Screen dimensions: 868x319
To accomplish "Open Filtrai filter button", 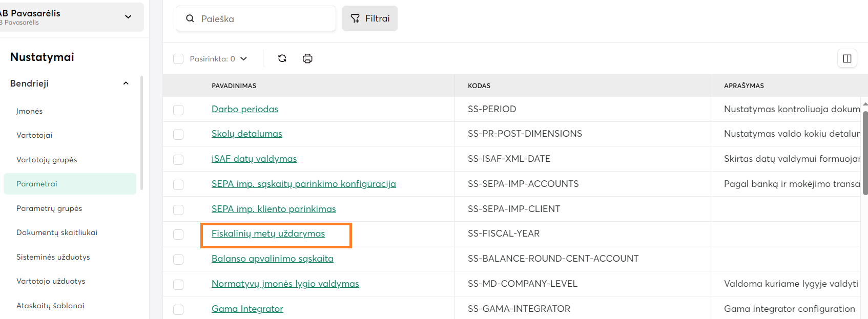I will (x=369, y=18).
